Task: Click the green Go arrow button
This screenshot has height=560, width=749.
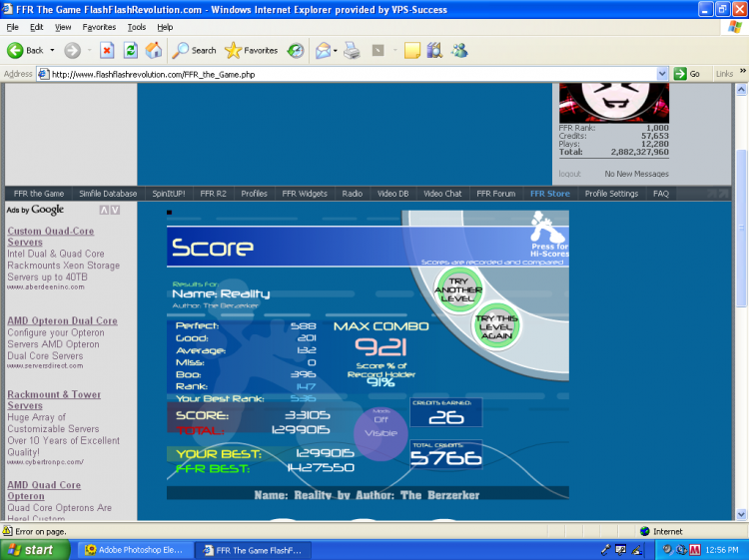Action: click(680, 74)
